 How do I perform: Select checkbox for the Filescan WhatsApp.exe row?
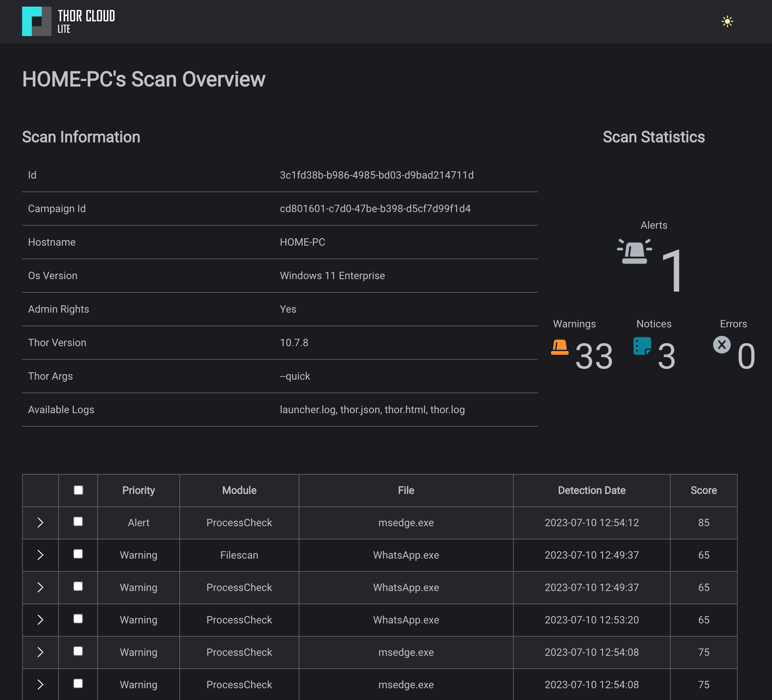[78, 554]
